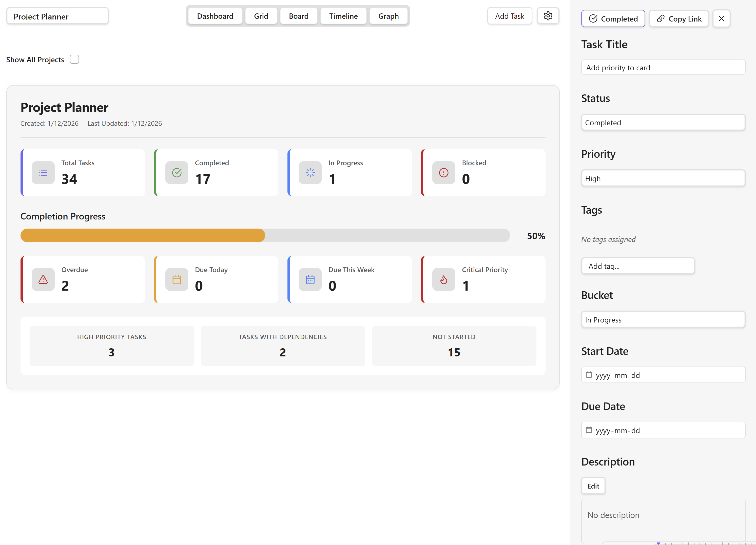Click the Copy Link button
The image size is (756, 545).
[x=679, y=19]
